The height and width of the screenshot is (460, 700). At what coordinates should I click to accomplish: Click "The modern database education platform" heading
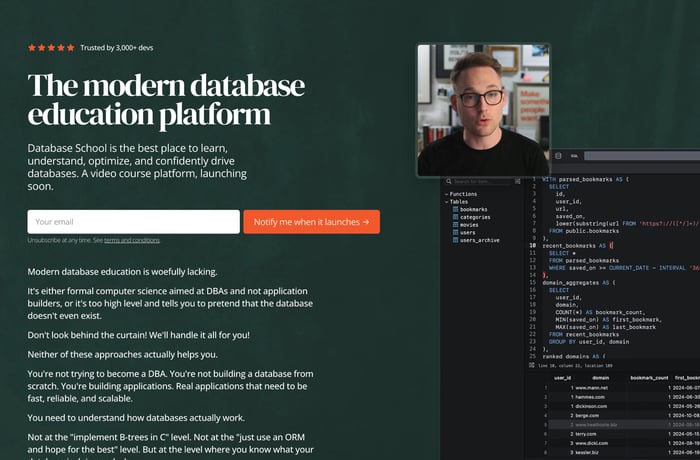(x=166, y=100)
